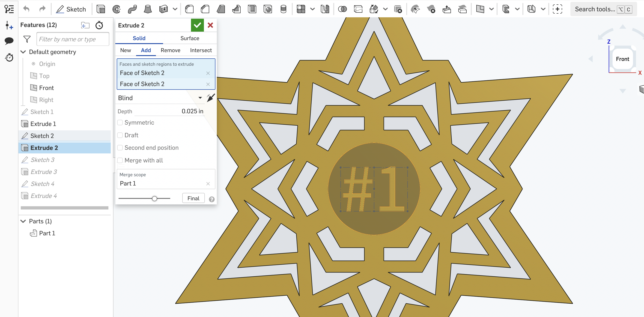Select Extrude 1 in the feature list
This screenshot has height=317, width=644.
pyautogui.click(x=65, y=124)
